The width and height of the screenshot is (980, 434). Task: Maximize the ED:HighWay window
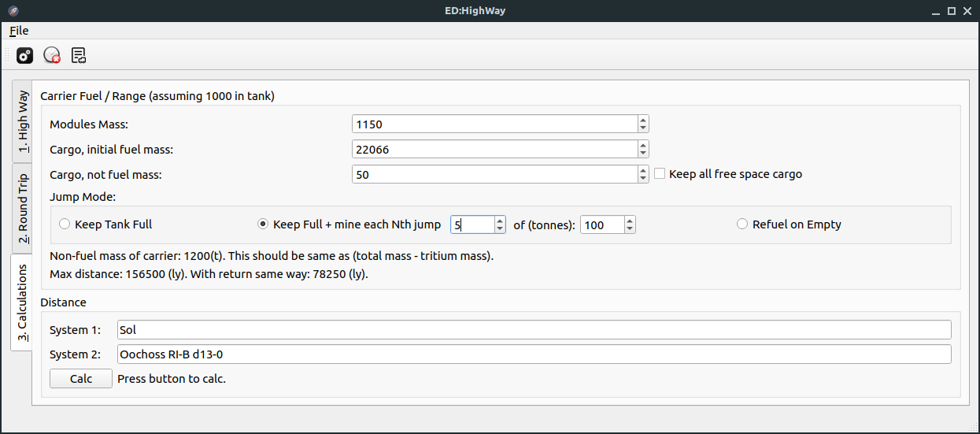[952, 11]
